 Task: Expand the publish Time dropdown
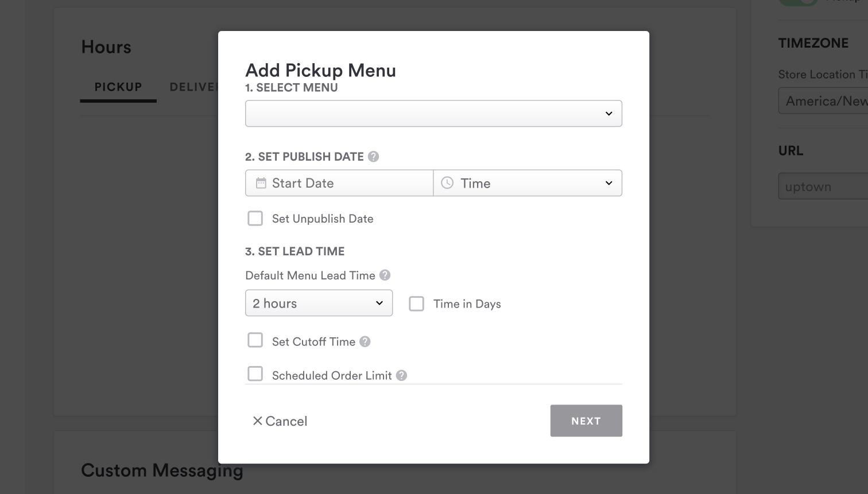click(x=528, y=183)
